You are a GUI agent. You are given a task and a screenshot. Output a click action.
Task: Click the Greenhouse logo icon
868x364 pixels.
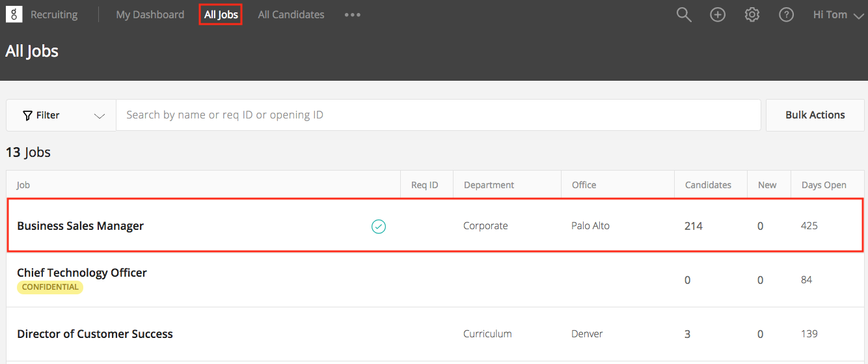click(14, 14)
